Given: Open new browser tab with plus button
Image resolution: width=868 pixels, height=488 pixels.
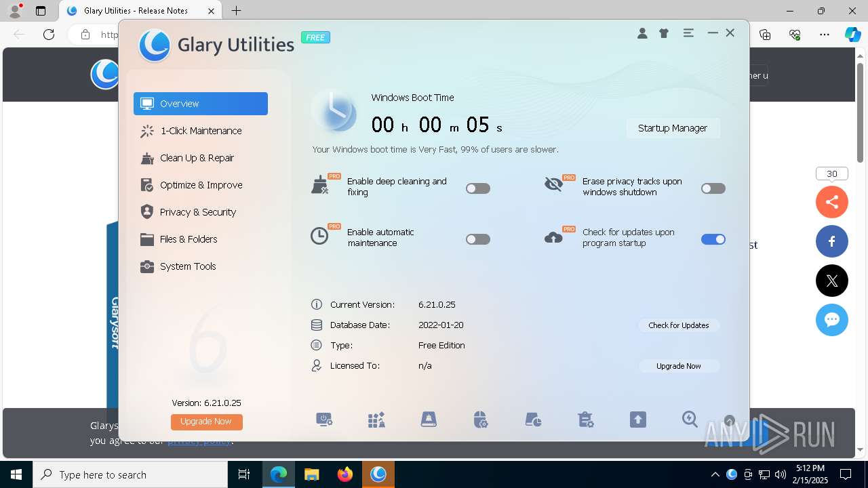Looking at the screenshot, I should click(236, 11).
